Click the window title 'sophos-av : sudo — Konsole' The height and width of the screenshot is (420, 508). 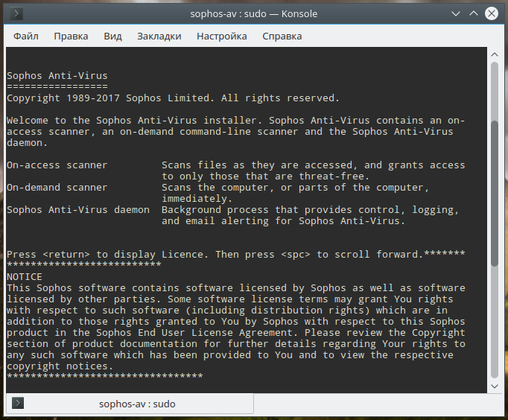[254, 14]
